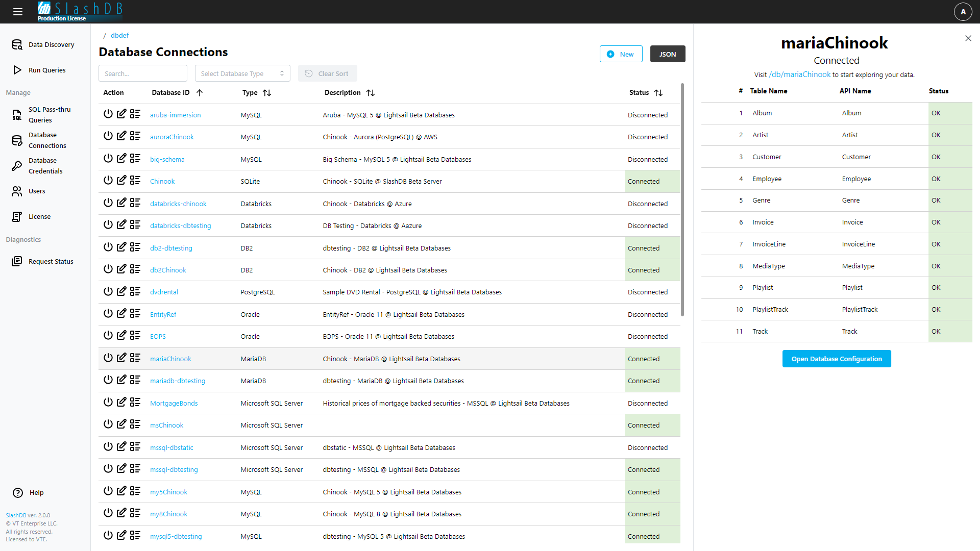Edit the databricks-dbtesting connection
The image size is (980, 551).
[121, 225]
